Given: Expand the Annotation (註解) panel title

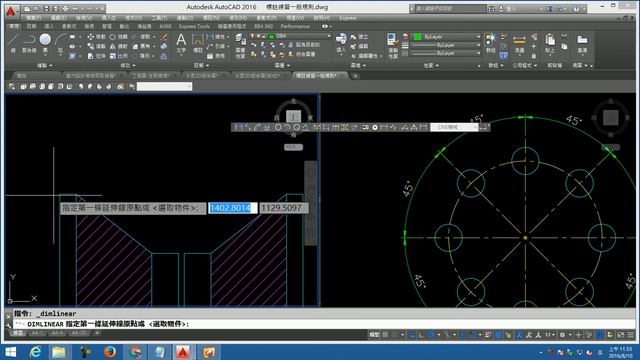Looking at the screenshot, I should pyautogui.click(x=201, y=65).
